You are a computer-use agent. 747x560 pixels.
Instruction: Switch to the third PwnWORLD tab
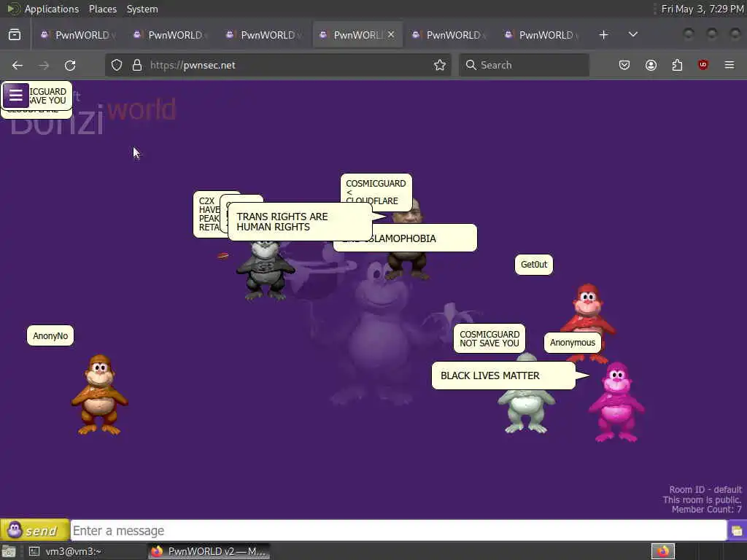pyautogui.click(x=264, y=35)
